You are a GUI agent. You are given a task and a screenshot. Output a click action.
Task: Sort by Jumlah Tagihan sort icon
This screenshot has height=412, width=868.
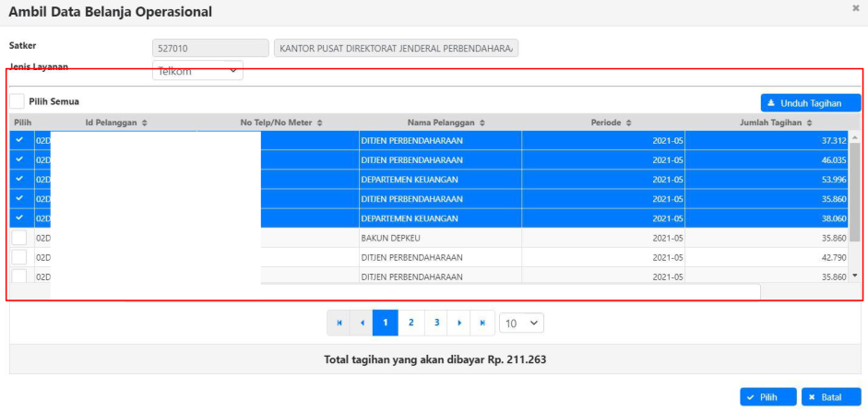pos(809,123)
